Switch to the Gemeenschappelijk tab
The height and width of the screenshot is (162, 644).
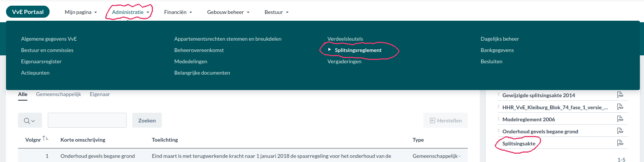click(x=59, y=94)
